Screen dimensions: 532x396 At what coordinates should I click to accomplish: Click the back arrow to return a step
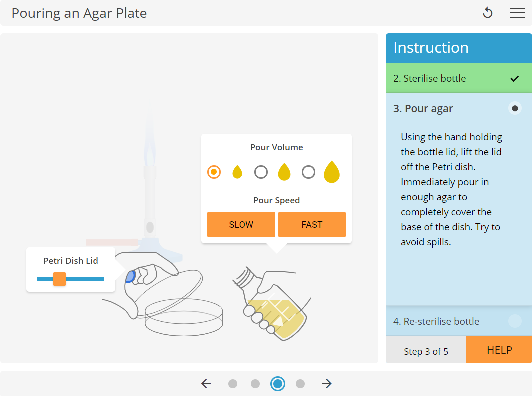[206, 384]
